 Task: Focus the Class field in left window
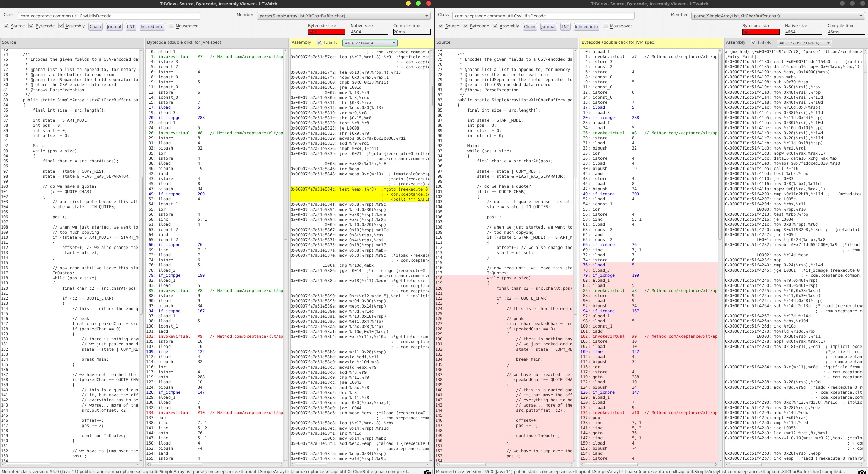(109, 16)
